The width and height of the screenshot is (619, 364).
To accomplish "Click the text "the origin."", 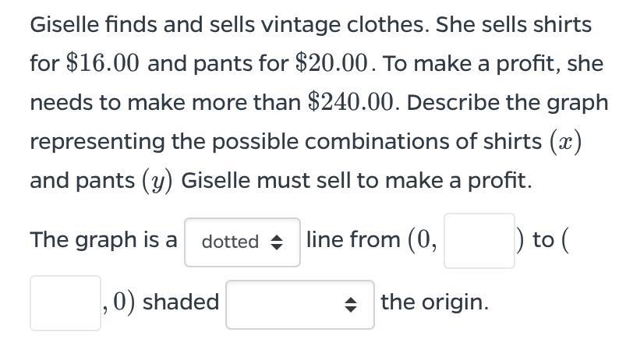I will coord(435,302).
